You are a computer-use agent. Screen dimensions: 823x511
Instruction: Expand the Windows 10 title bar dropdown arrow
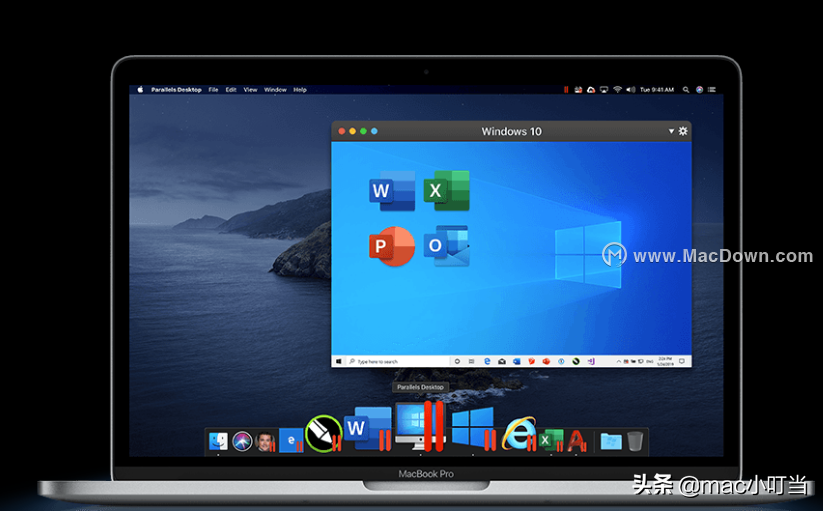pos(671,131)
